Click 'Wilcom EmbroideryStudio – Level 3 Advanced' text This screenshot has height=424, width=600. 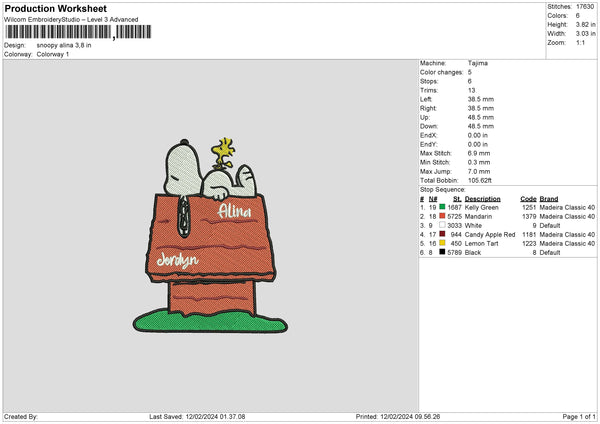click(x=71, y=20)
